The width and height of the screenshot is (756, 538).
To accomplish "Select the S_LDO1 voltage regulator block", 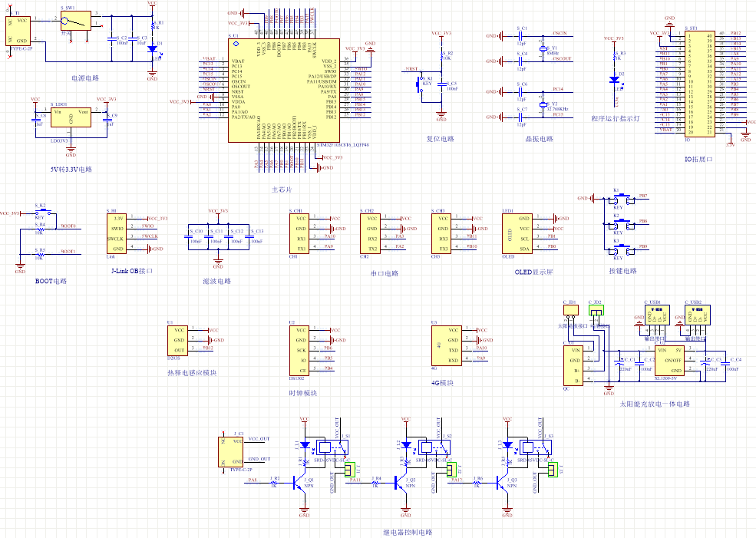I will [71, 117].
